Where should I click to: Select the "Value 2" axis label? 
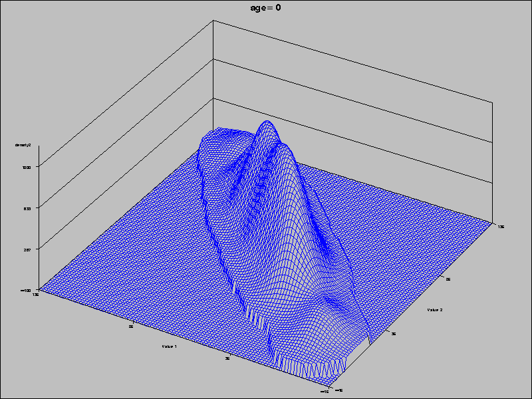coord(435,310)
